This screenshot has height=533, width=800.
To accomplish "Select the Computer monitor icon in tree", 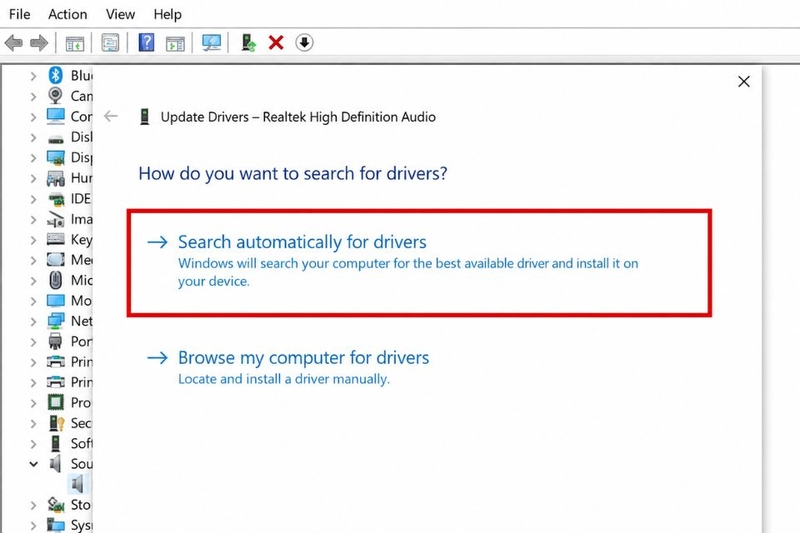I will pyautogui.click(x=56, y=116).
